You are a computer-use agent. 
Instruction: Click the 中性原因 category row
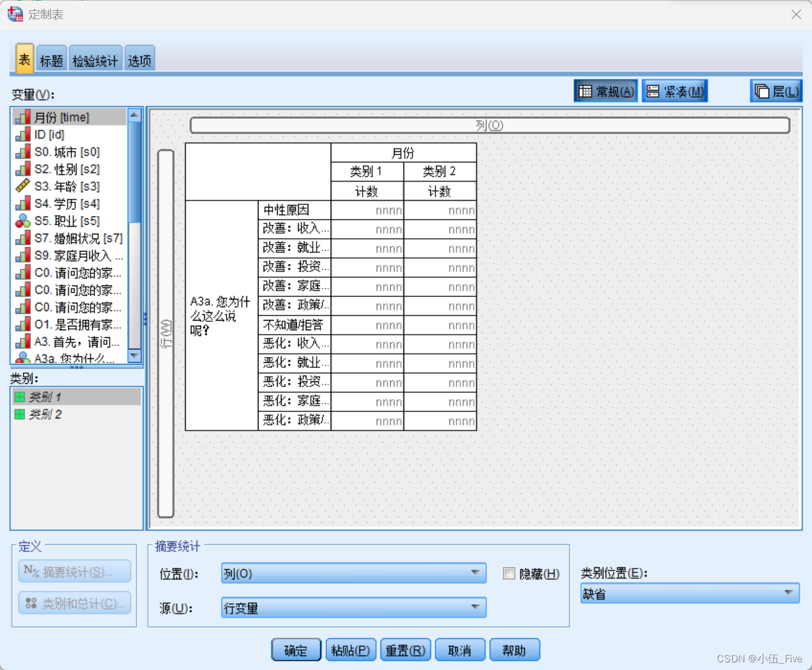(294, 210)
